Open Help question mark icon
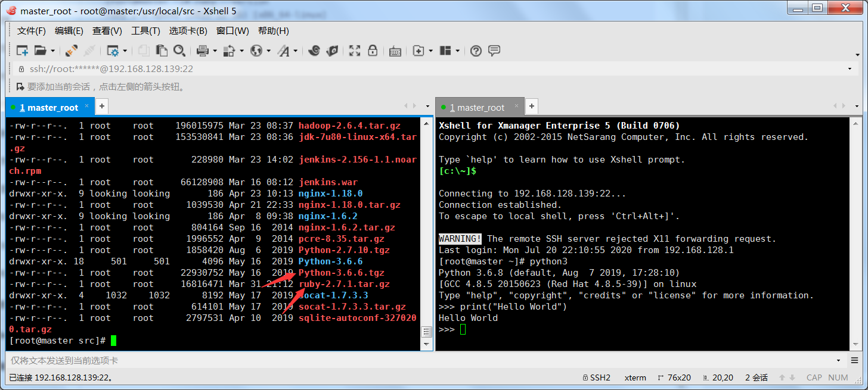The height and width of the screenshot is (390, 868). click(x=476, y=51)
